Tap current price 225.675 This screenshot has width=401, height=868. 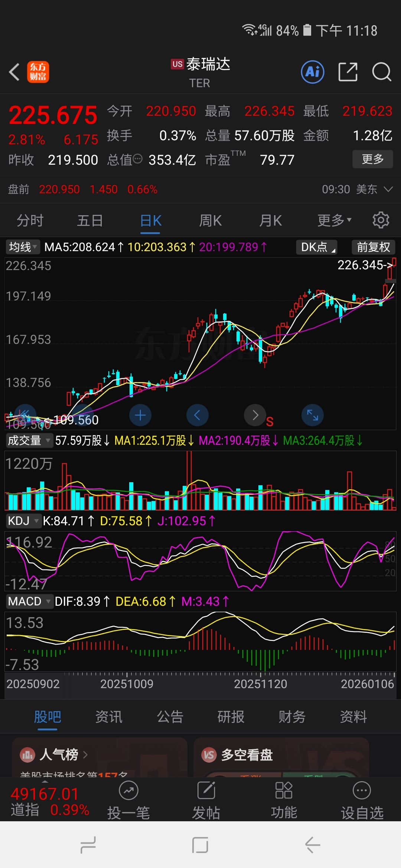pyautogui.click(x=53, y=115)
